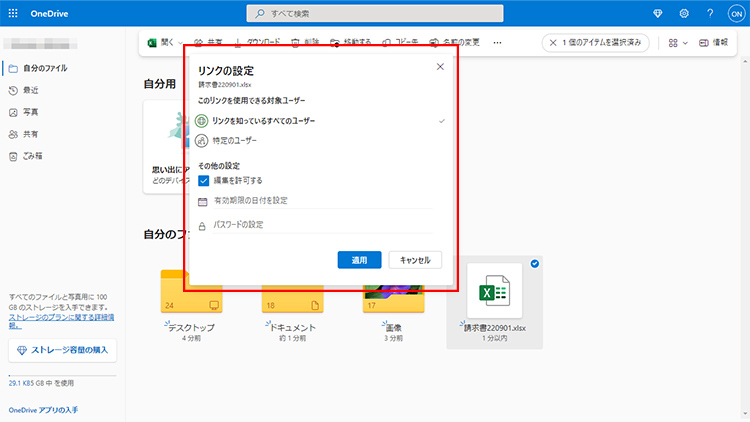Expand the 開く dropdown arrow
750x422 pixels.
181,43
